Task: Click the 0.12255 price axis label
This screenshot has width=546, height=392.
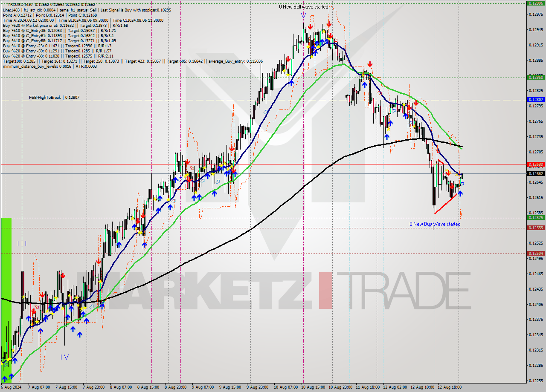Action: click(536, 380)
